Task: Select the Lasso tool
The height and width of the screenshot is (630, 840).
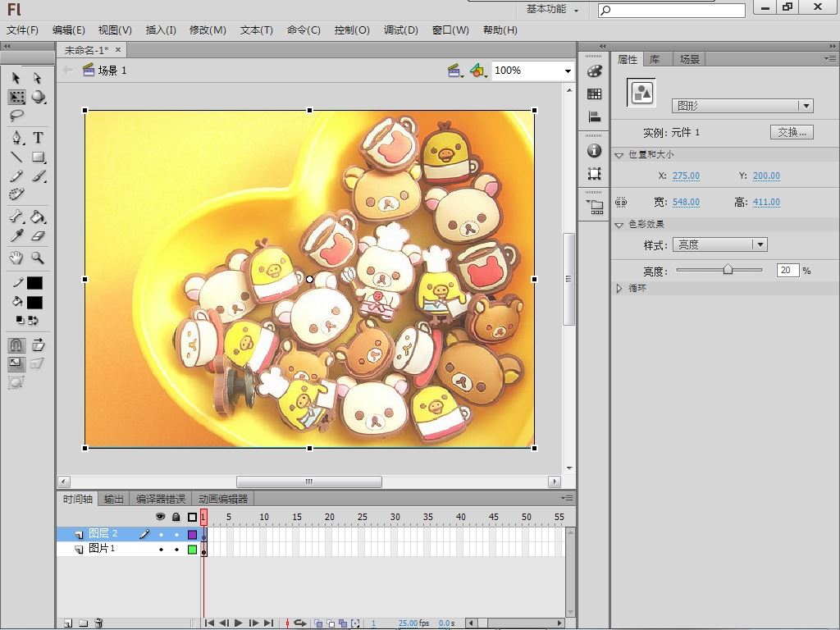Action: [x=16, y=116]
